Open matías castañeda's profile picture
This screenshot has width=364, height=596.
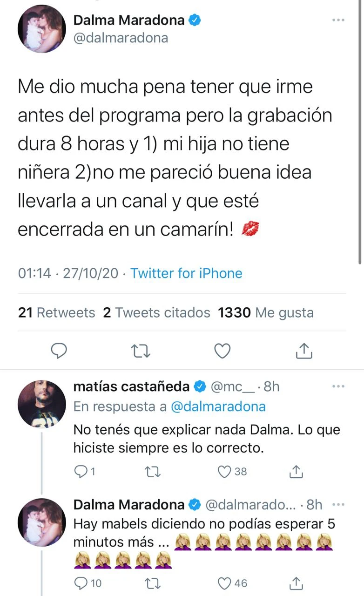[42, 403]
